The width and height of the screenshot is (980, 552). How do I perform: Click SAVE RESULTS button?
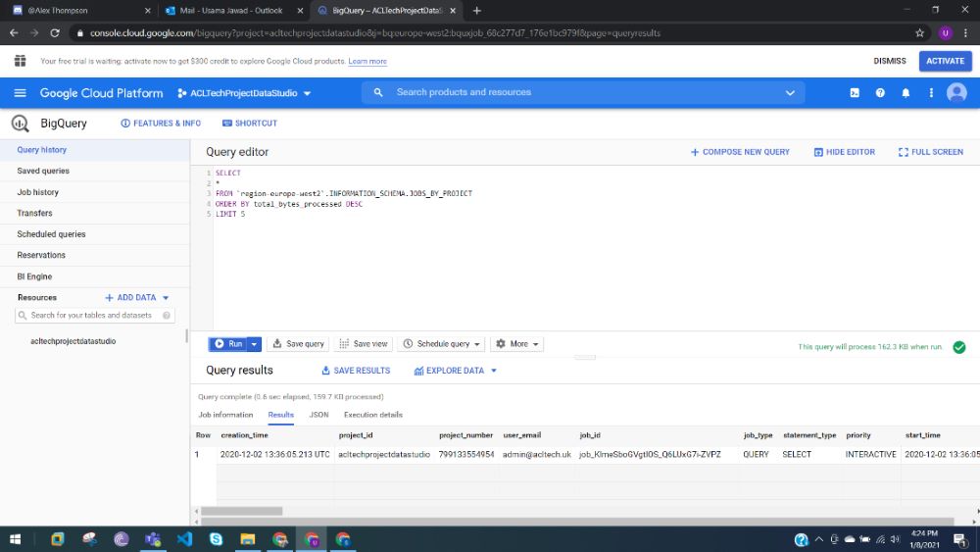356,371
